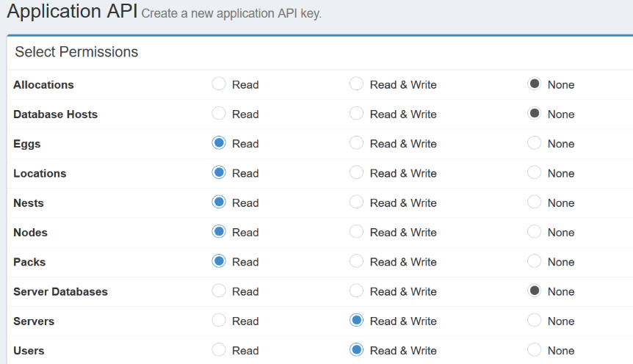The image size is (633, 364).
Task: Set Servers permission to None
Action: click(x=535, y=321)
